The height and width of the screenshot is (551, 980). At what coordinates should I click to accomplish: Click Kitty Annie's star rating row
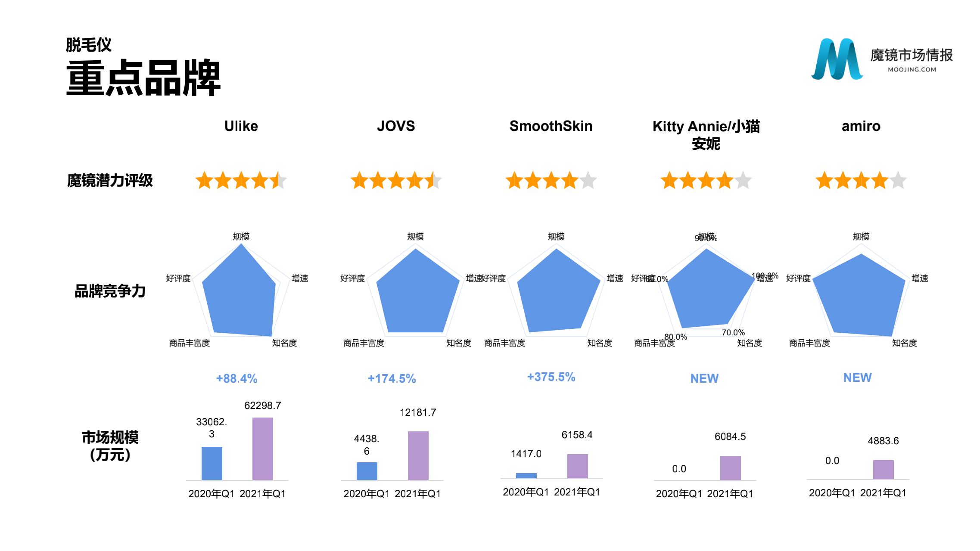click(706, 180)
